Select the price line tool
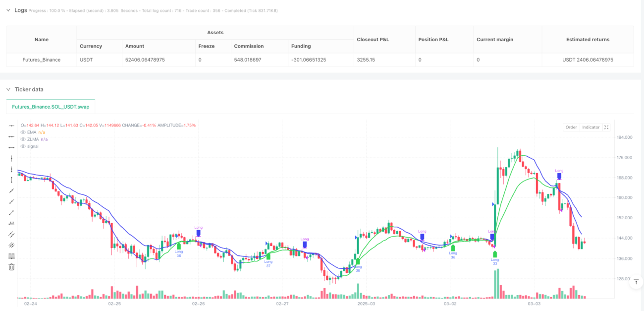 coord(12,223)
